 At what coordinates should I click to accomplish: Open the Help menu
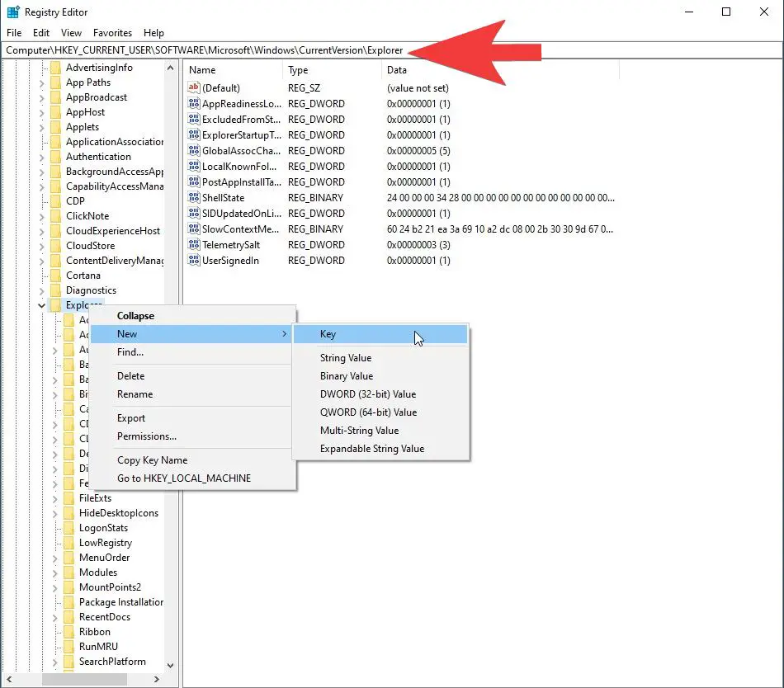(x=153, y=33)
